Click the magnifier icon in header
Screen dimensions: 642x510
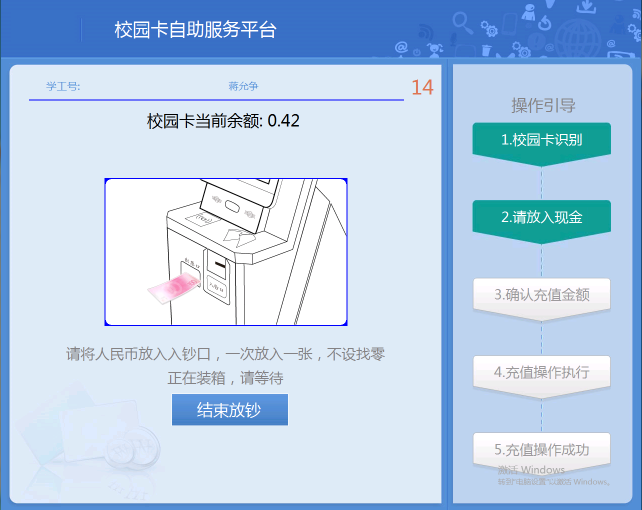462,23
